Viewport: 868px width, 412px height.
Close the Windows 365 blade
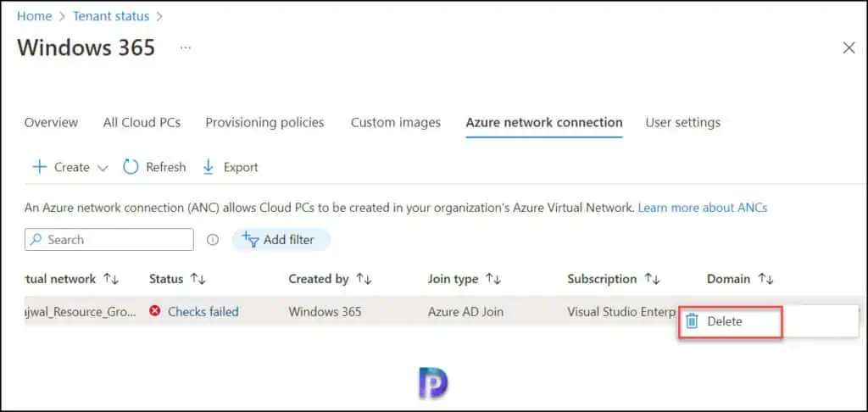click(x=849, y=48)
